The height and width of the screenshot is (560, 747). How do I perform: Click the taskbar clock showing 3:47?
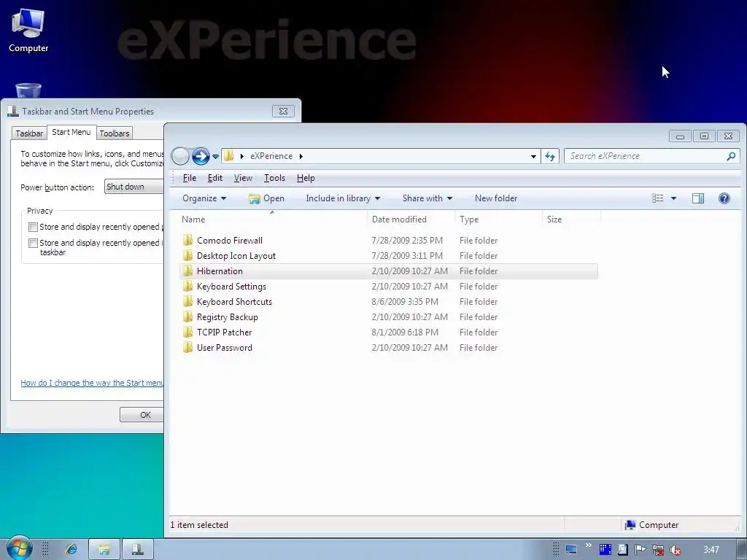click(x=711, y=550)
